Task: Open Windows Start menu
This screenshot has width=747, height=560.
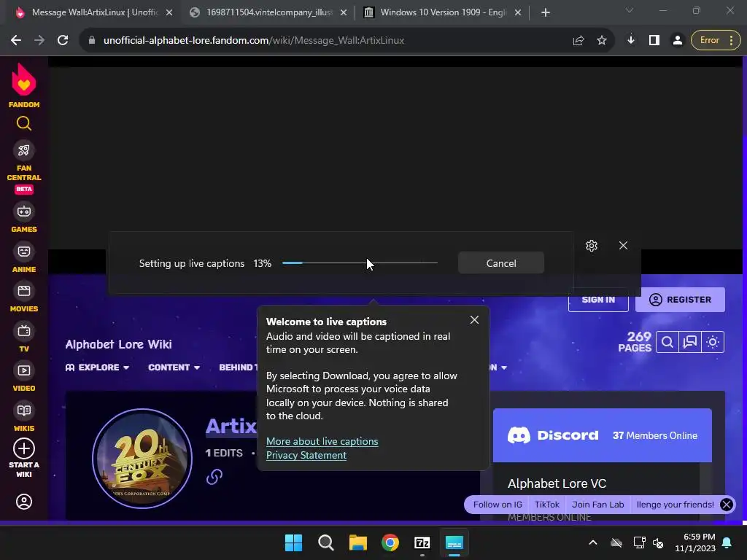Action: (293, 542)
